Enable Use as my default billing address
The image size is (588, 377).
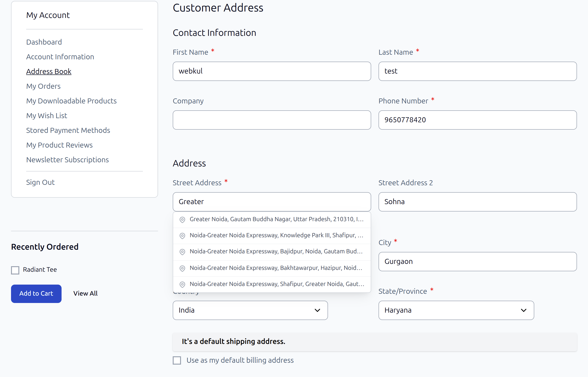click(x=177, y=360)
